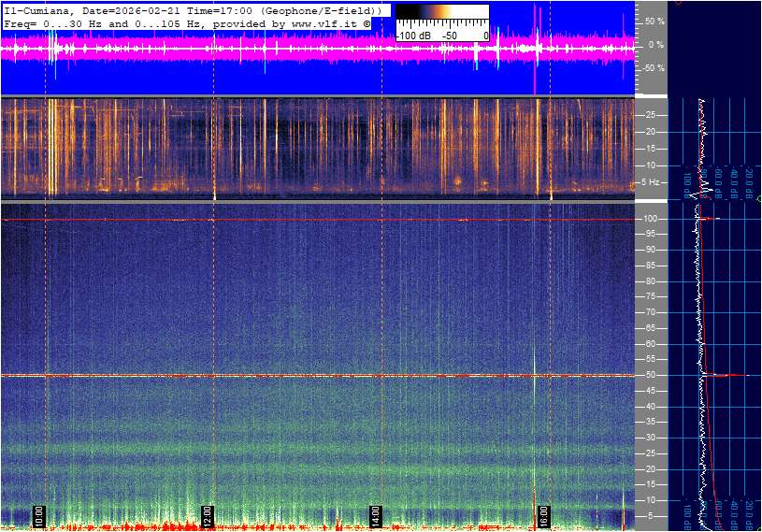Click the red 100 Hz line in spectrogram
Screen dimensions: 762x532
pyautogui.click(x=280, y=220)
